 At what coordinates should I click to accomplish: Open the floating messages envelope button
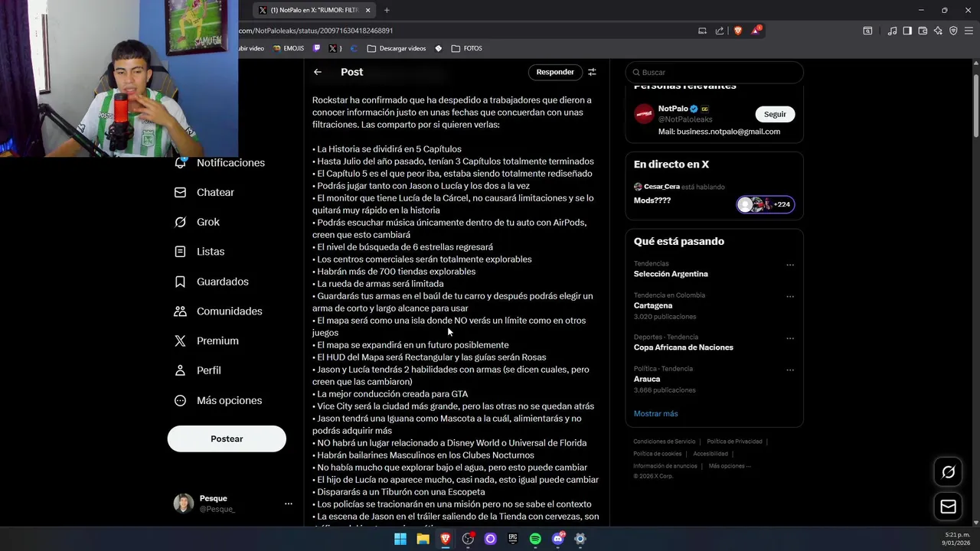948,507
